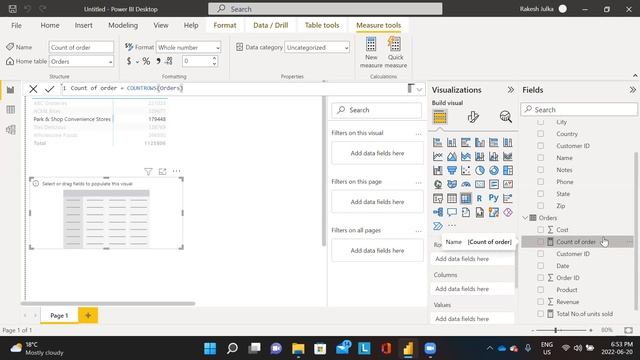Toggle focus mode on the visual
Screen dimensions: 640x360
pos(162,171)
